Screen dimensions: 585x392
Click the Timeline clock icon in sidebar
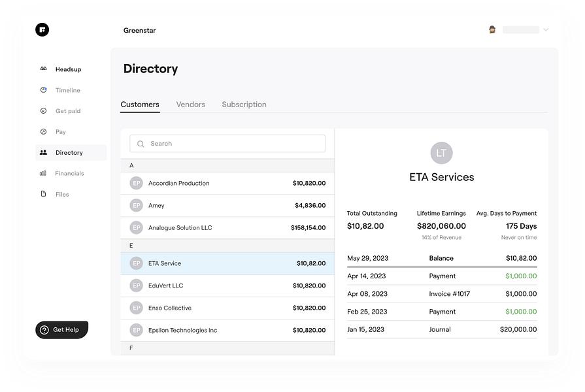(43, 90)
